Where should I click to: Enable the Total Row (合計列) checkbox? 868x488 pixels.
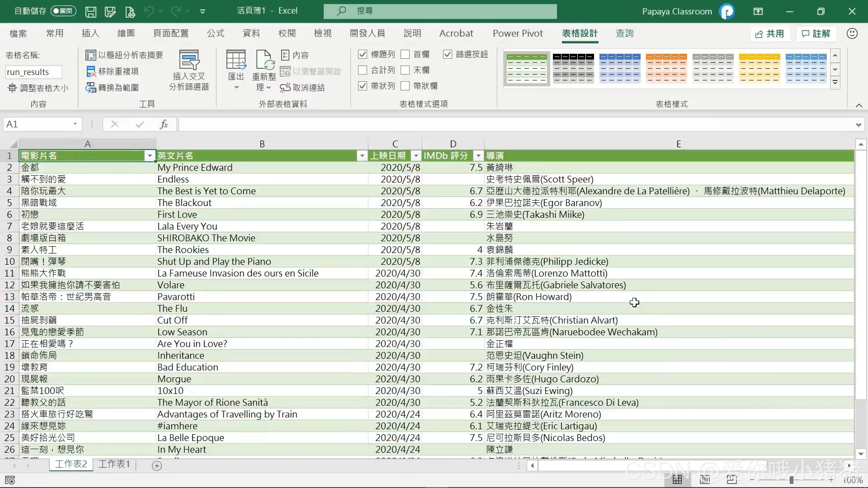tap(363, 70)
